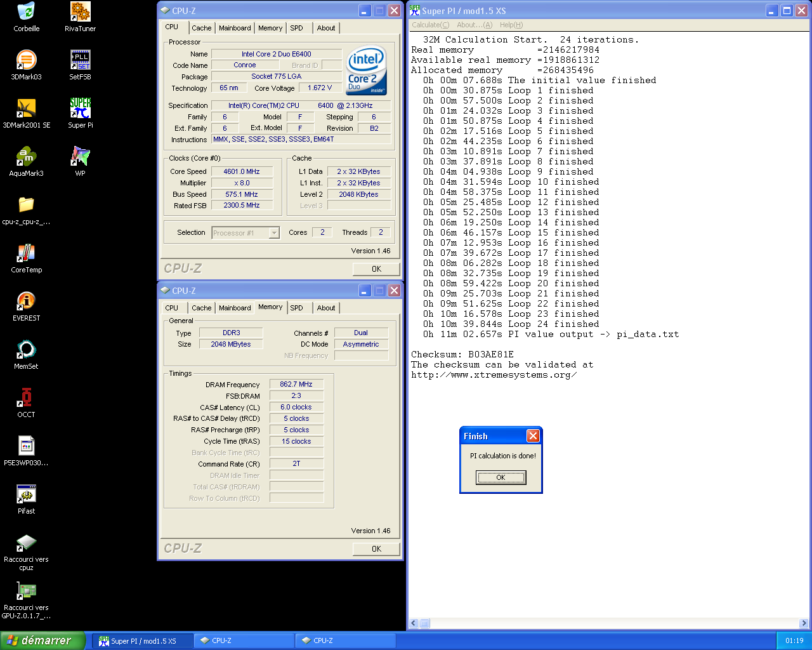The height and width of the screenshot is (650, 812).
Task: Click the memory Size 2048 MBytes value
Action: pyautogui.click(x=231, y=344)
